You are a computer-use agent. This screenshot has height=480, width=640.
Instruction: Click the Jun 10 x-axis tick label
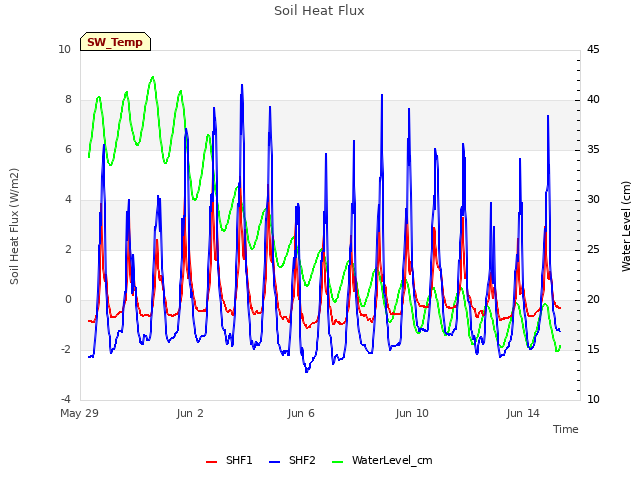click(x=412, y=413)
